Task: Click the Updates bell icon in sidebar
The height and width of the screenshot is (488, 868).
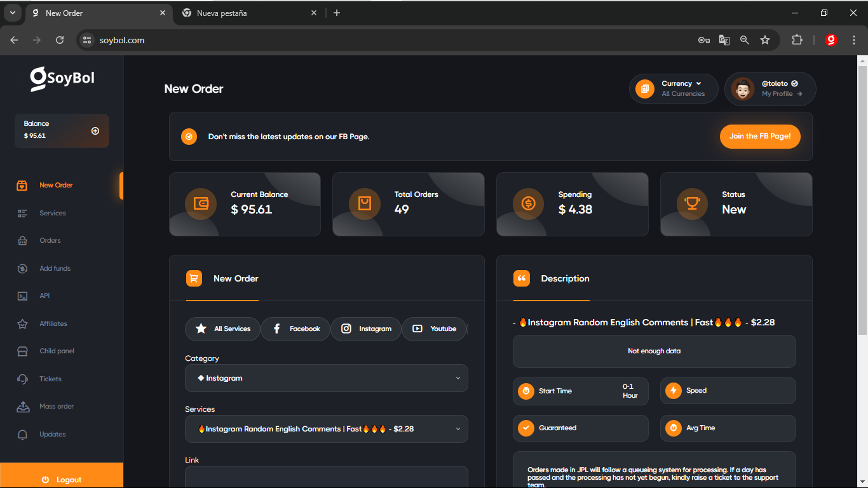Action: click(x=23, y=435)
